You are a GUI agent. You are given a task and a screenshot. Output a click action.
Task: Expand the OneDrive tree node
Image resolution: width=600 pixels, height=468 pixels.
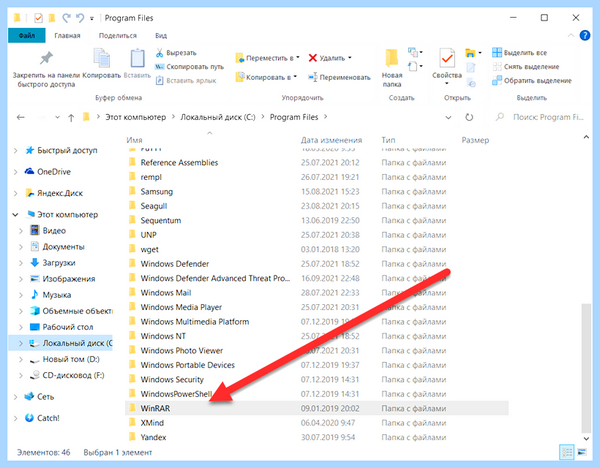point(16,172)
